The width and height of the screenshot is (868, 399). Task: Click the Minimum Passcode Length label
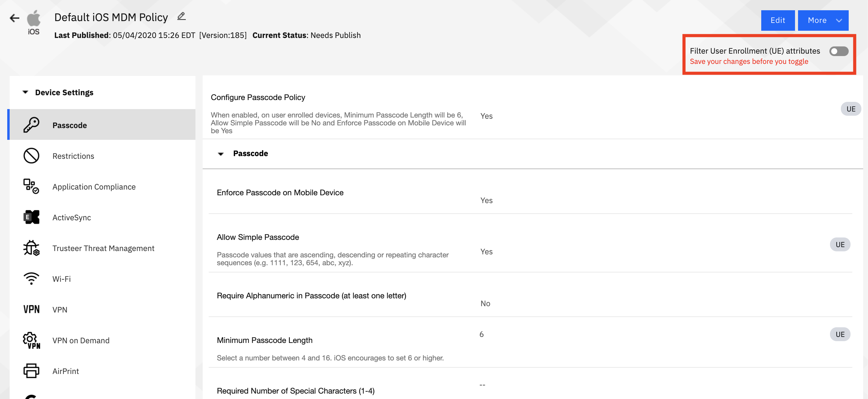[265, 341]
